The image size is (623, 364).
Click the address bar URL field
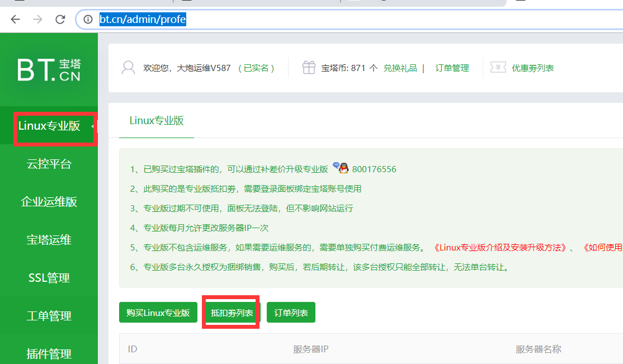pos(350,19)
